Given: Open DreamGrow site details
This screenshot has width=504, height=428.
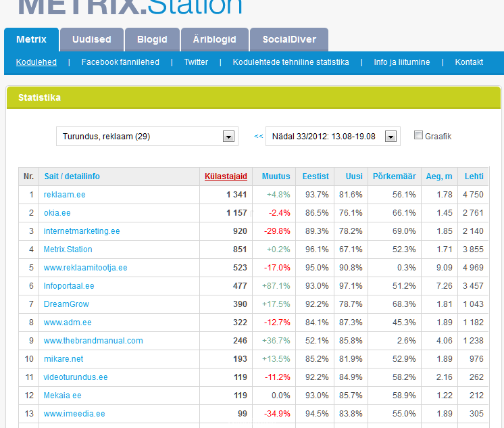Looking at the screenshot, I should pos(66,304).
